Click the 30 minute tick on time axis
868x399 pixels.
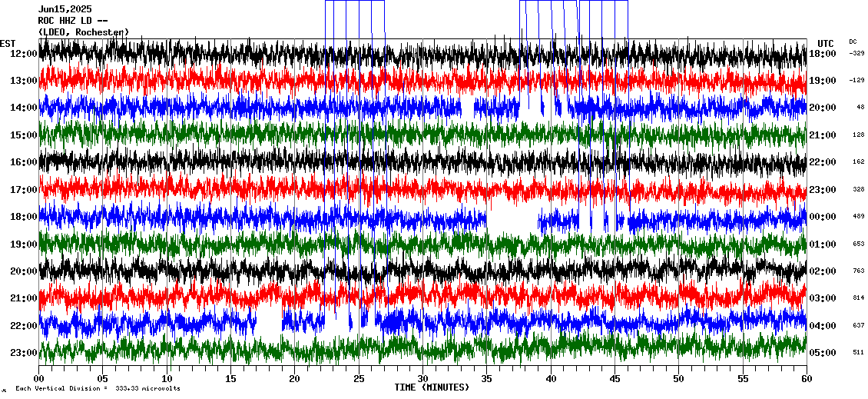pyautogui.click(x=422, y=378)
